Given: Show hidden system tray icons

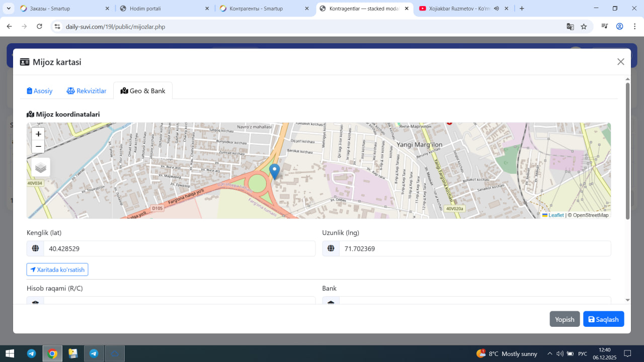Looking at the screenshot, I should point(549,353).
